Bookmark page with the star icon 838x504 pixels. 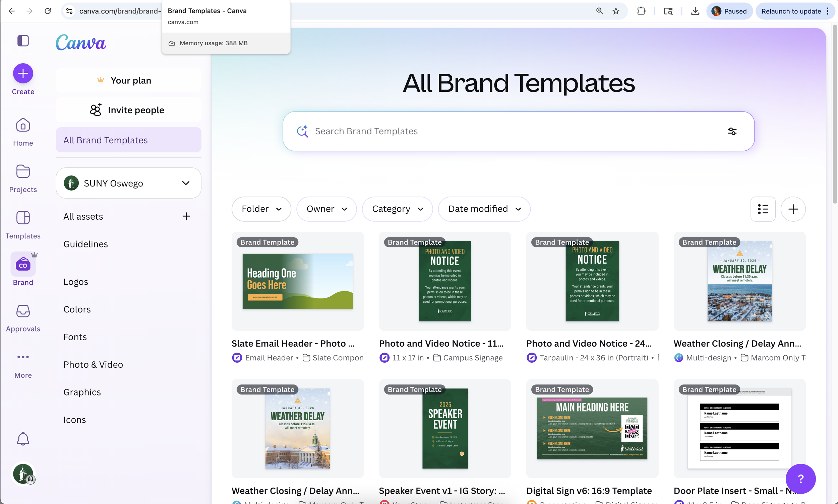[x=616, y=11]
